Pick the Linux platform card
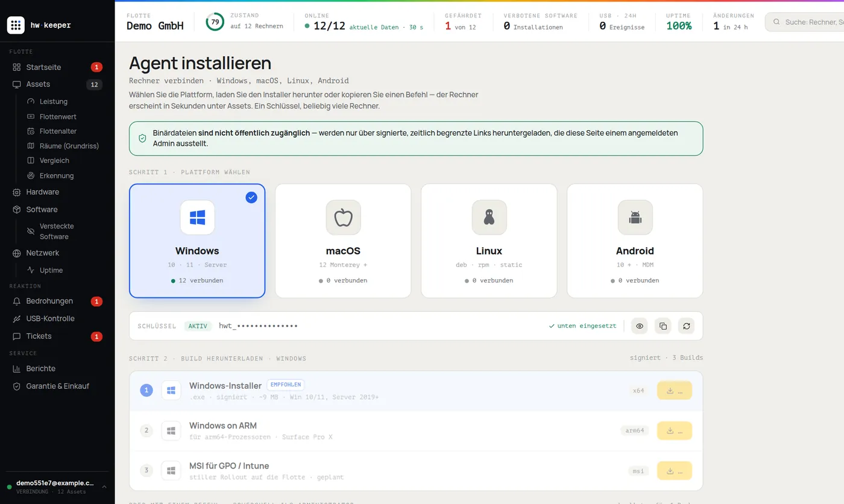Viewport: 844px width, 504px height. (489, 241)
